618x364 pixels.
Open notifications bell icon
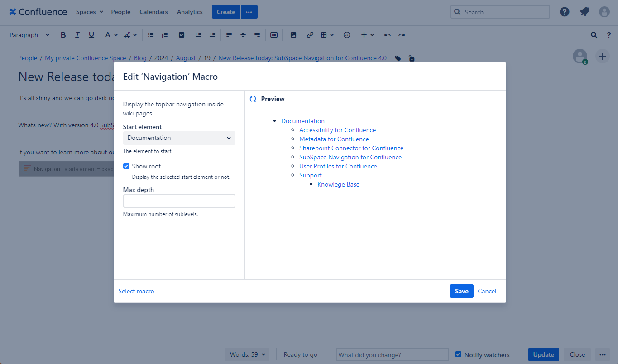[x=584, y=12]
